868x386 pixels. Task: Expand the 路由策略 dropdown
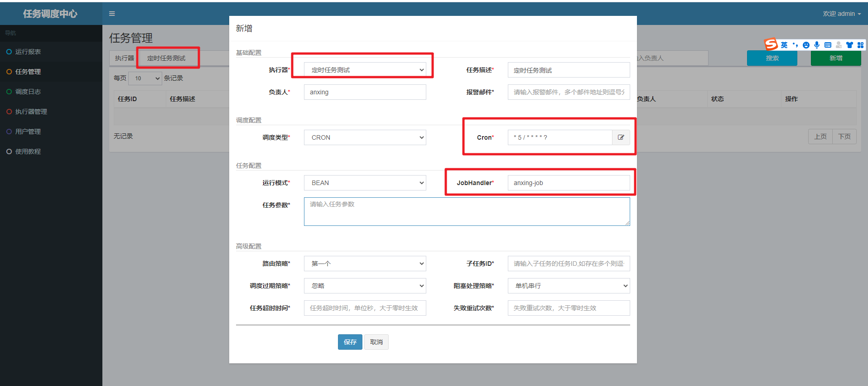pyautogui.click(x=365, y=264)
